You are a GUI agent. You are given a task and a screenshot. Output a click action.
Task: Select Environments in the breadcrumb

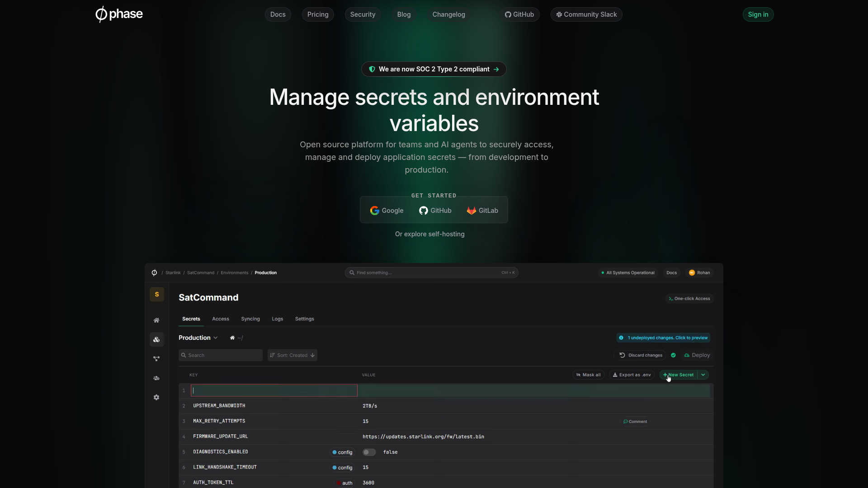click(x=234, y=272)
